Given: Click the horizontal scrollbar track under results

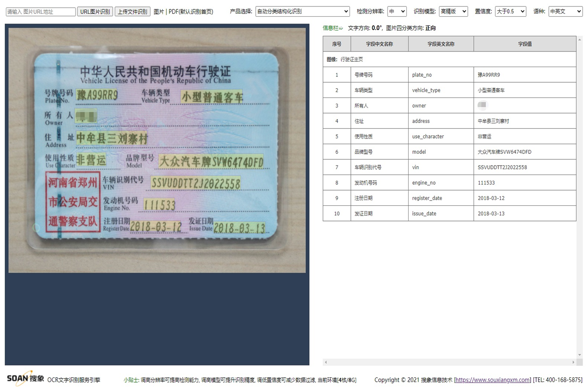Looking at the screenshot, I should click(x=449, y=362).
